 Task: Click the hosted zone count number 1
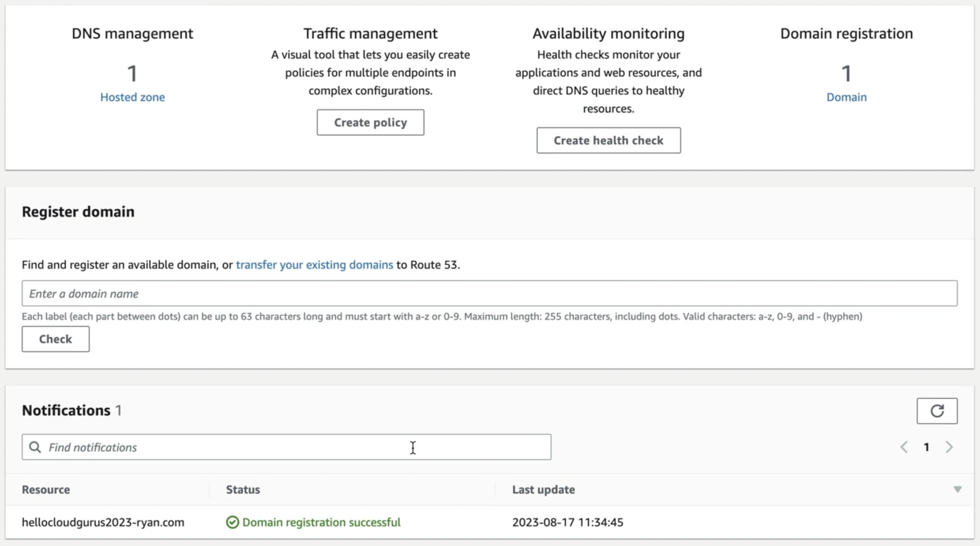tap(132, 74)
